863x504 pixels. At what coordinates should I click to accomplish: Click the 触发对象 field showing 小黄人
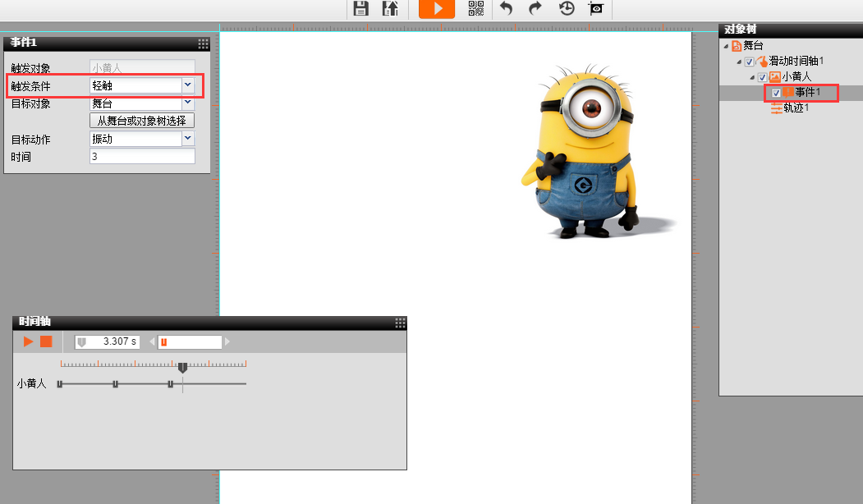tap(142, 67)
